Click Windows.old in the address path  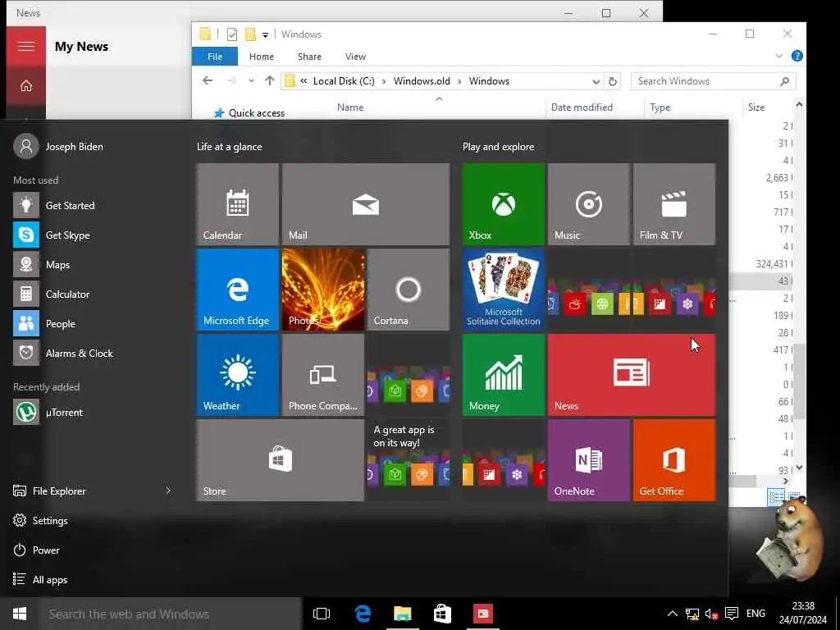(x=422, y=81)
